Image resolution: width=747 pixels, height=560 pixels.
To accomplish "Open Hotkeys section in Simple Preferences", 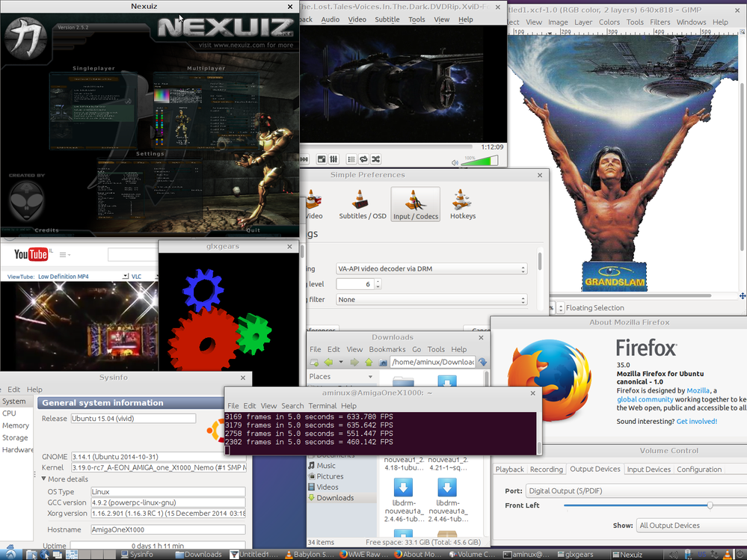I will (x=462, y=203).
